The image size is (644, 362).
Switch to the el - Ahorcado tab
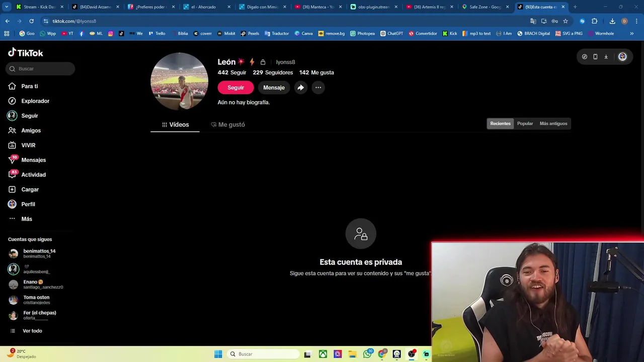[207, 7]
